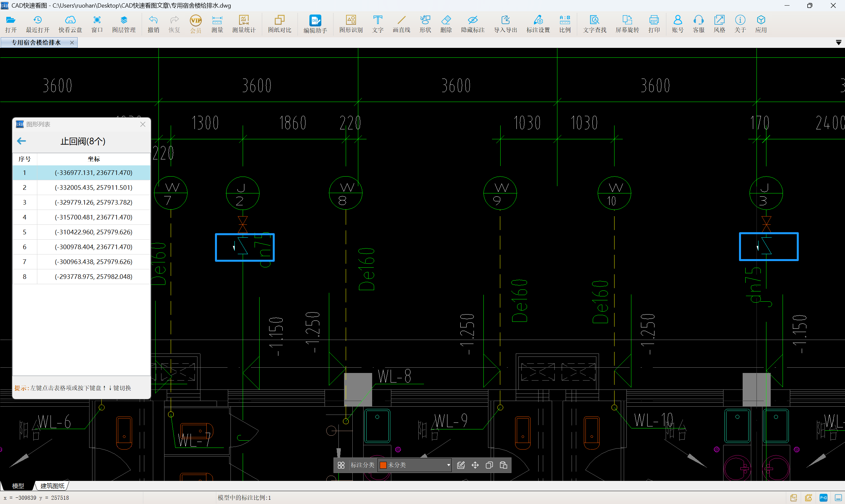
Task: Switch to the 建筑图纸 layout tab
Action: click(x=52, y=486)
